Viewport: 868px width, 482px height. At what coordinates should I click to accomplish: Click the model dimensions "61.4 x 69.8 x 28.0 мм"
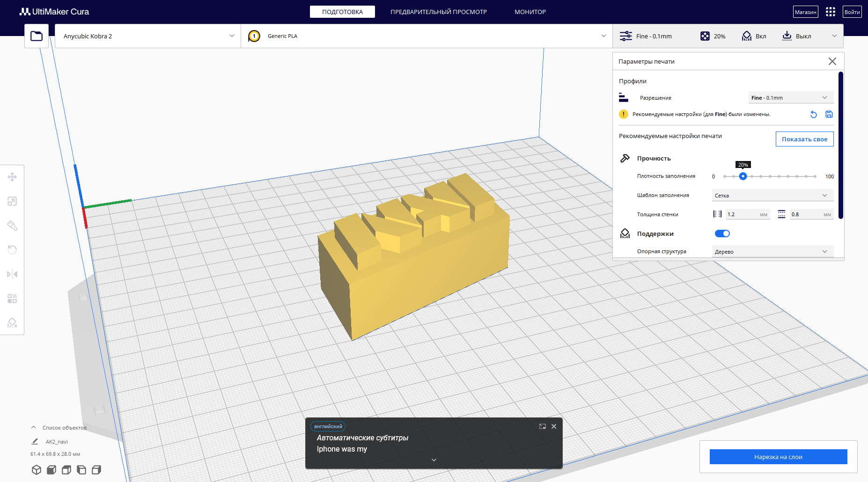coord(55,454)
